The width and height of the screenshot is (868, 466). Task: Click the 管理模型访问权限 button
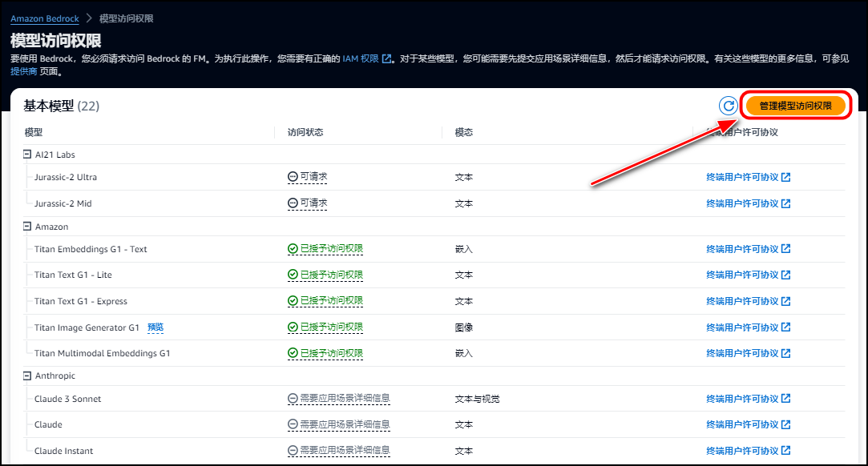pos(796,106)
